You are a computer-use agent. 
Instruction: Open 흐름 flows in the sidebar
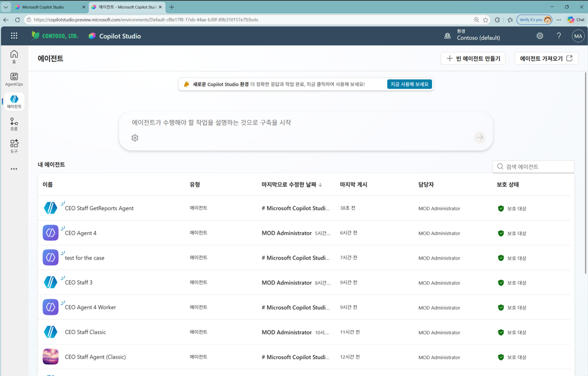click(x=14, y=124)
